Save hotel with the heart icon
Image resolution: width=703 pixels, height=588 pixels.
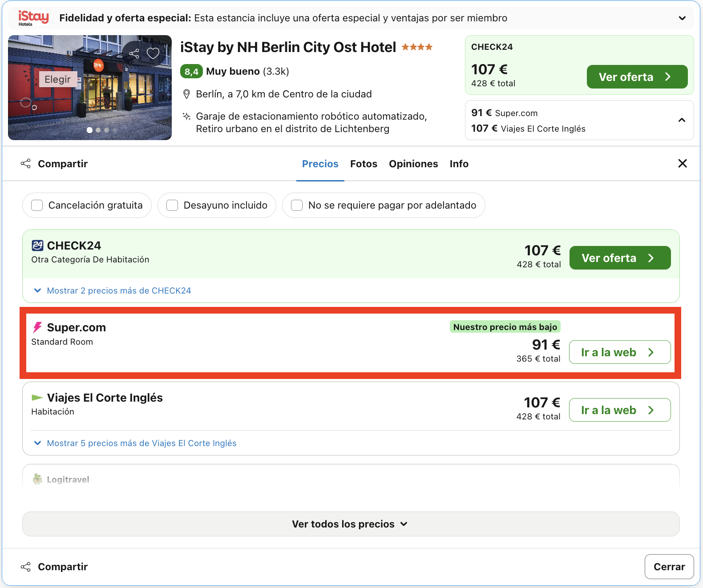pyautogui.click(x=153, y=53)
